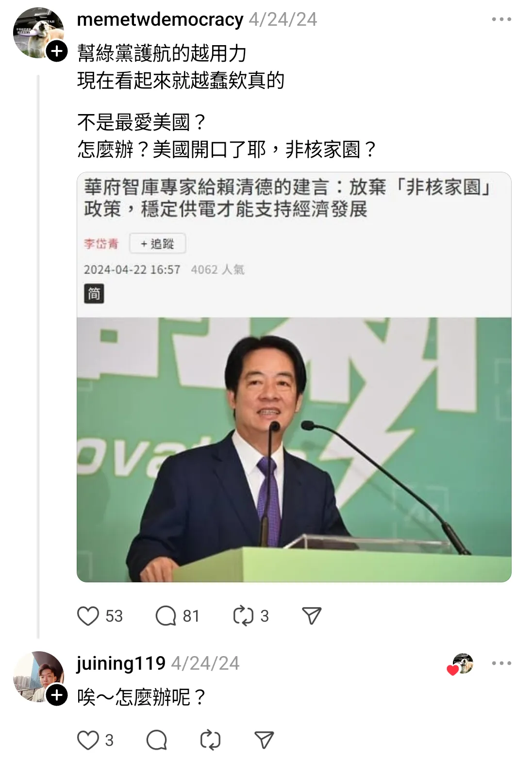Share the memetwdemocracy post
The image size is (532, 759).
click(x=312, y=616)
